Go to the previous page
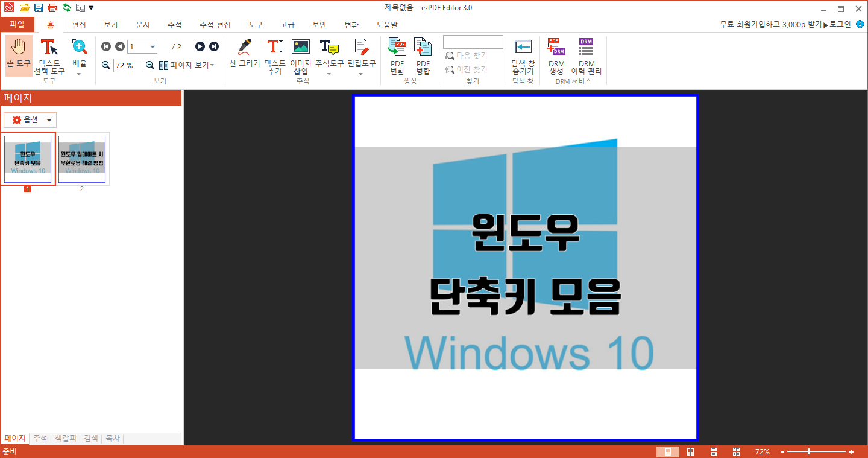The width and height of the screenshot is (868, 458). 119,46
